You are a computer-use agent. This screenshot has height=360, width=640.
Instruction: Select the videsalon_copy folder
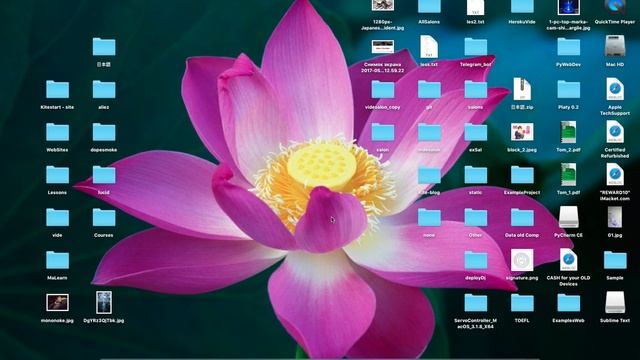point(382,89)
